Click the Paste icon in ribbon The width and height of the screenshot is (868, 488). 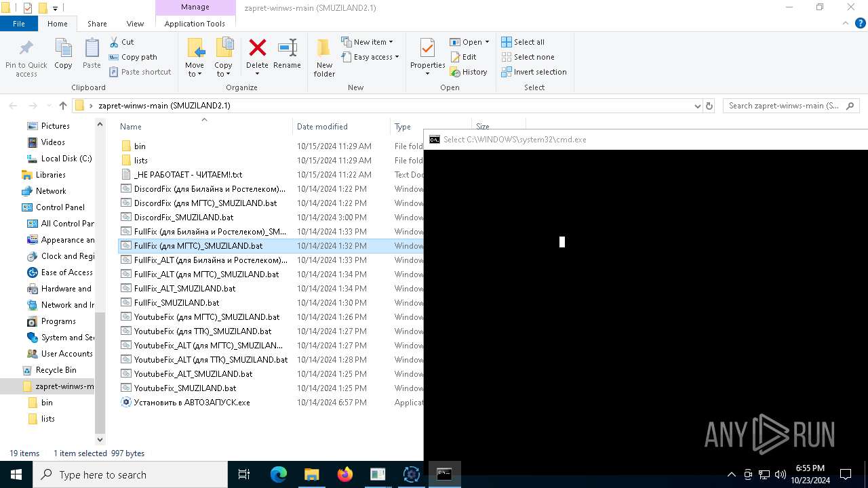click(x=92, y=49)
